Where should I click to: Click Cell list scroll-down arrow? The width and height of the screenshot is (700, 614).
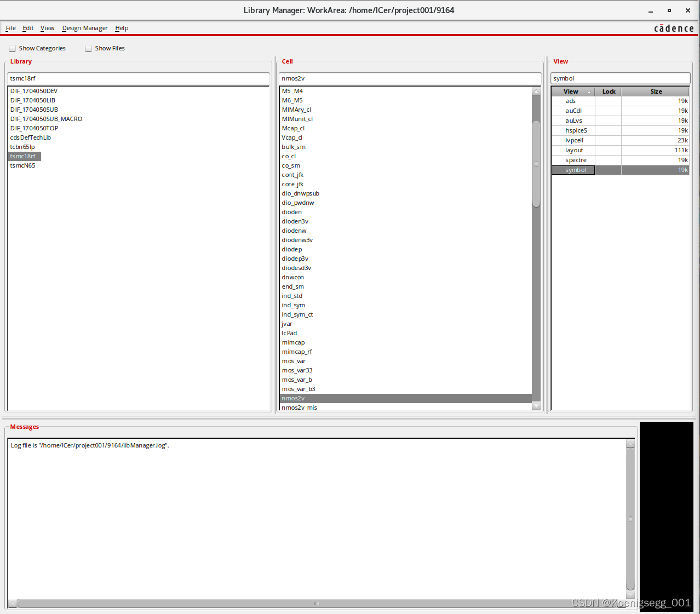536,406
